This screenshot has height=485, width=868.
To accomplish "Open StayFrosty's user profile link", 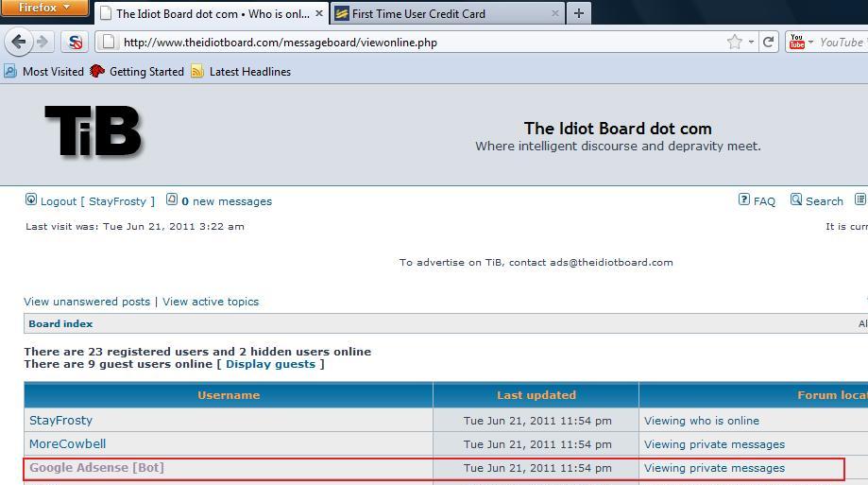I will [x=60, y=420].
